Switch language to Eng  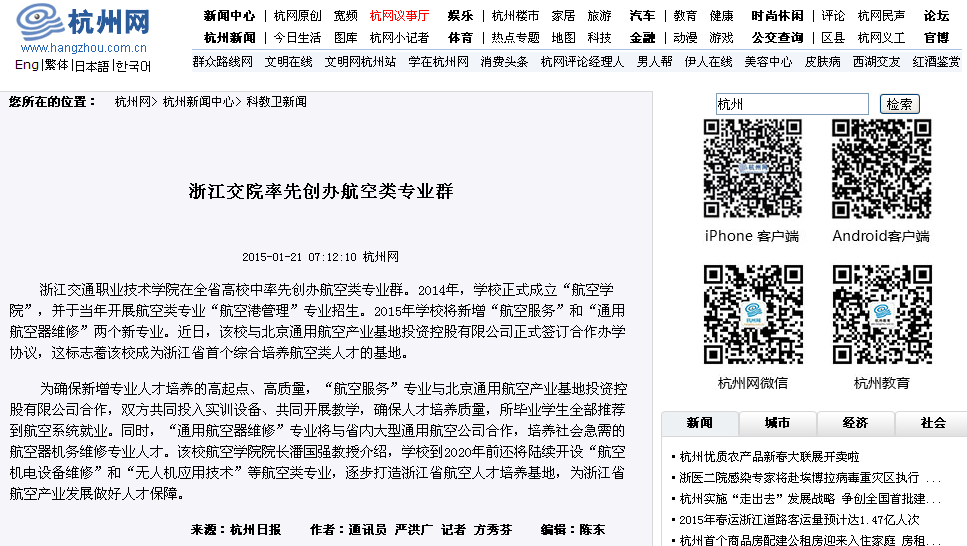click(27, 66)
